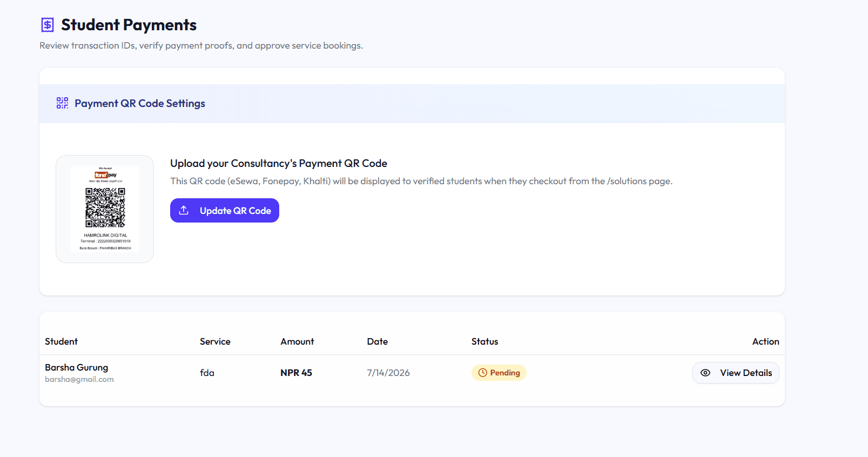This screenshot has width=868, height=457.
Task: Click the service value fda
Action: pyautogui.click(x=207, y=373)
